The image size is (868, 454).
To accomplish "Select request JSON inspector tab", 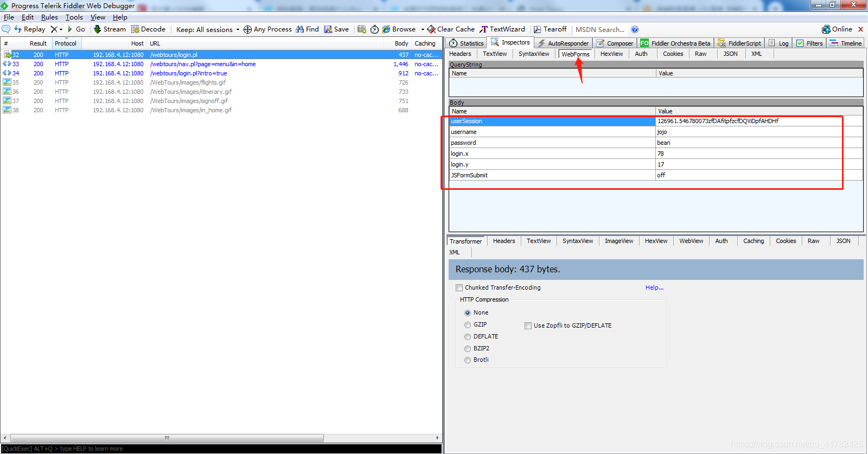I will tap(730, 54).
